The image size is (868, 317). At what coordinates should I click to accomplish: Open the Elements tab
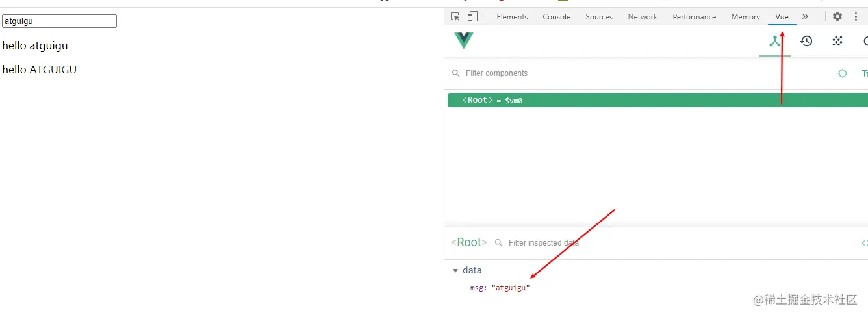512,17
